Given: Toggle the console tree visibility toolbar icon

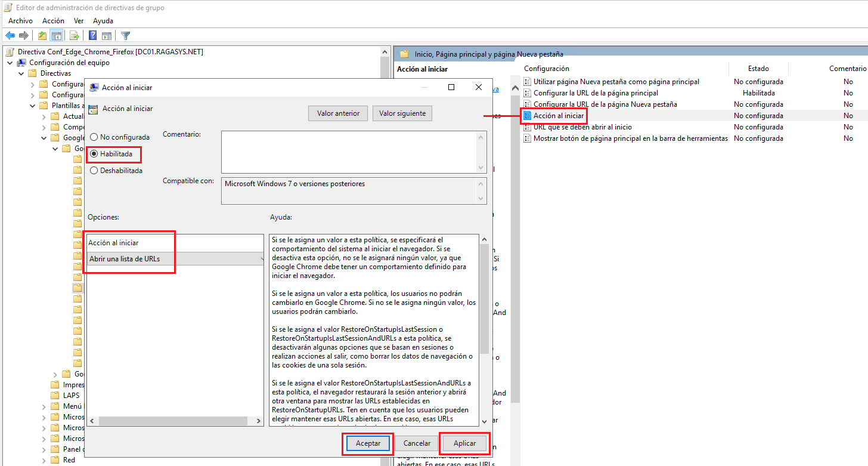Looking at the screenshot, I should click(x=56, y=35).
